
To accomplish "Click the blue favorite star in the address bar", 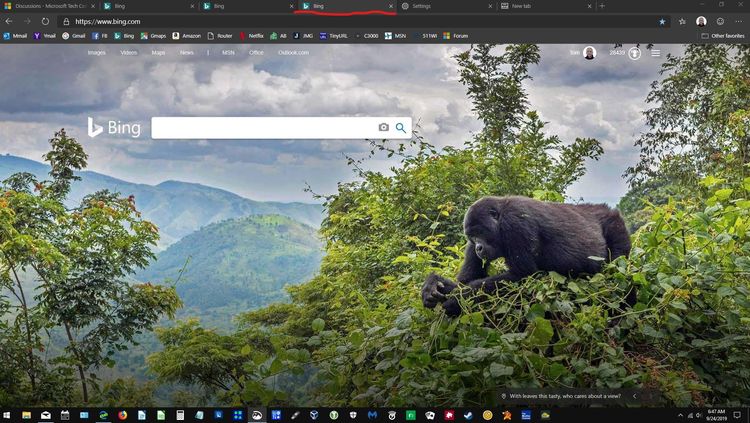I will 662,22.
